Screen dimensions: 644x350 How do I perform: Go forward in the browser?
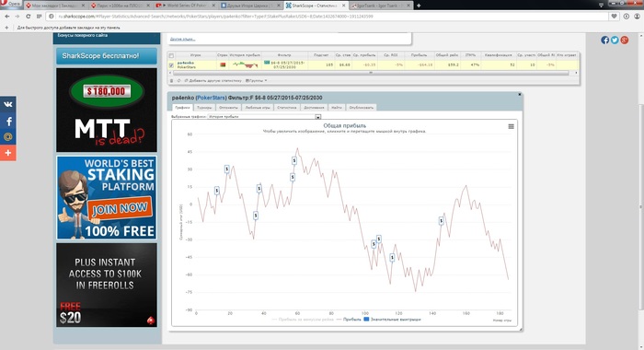click(x=17, y=17)
